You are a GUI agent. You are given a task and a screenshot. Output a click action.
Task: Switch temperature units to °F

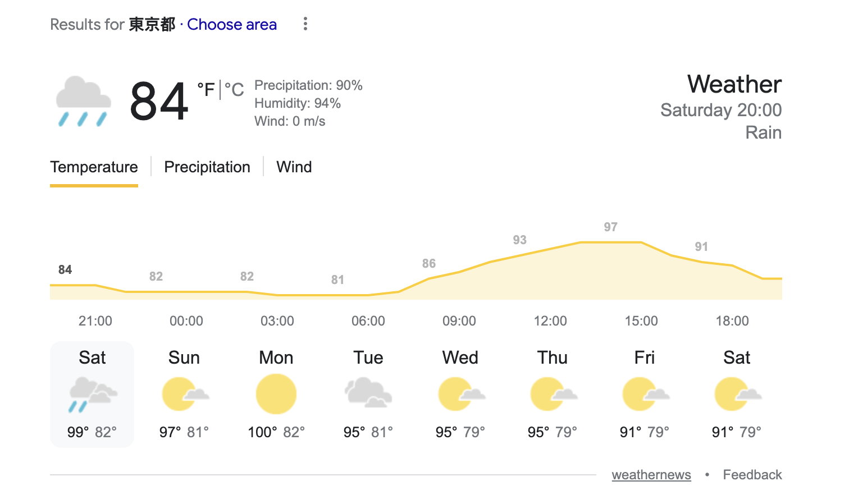(x=206, y=90)
